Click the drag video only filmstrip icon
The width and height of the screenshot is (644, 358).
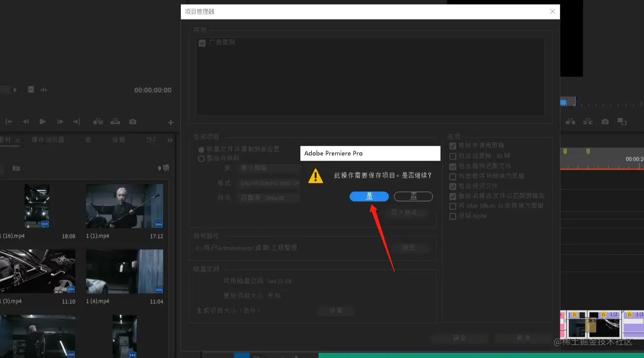click(x=31, y=90)
